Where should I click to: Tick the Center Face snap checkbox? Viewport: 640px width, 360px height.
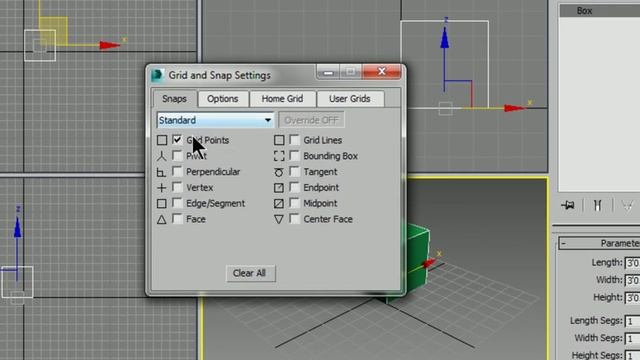coord(294,219)
